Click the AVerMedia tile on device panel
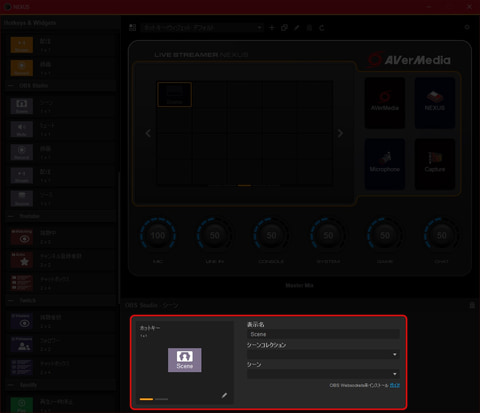This screenshot has width=480, height=413. [x=385, y=103]
